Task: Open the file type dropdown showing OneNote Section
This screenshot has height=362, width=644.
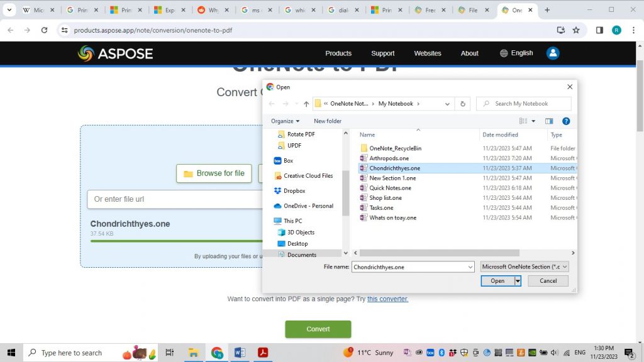Action: pyautogui.click(x=524, y=266)
